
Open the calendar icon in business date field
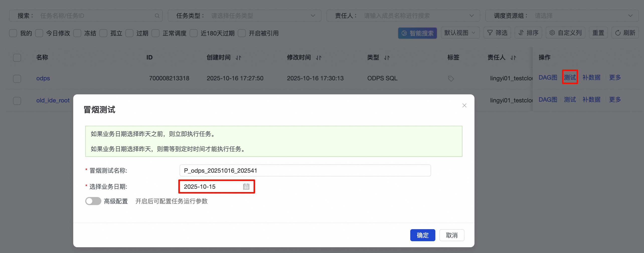click(x=246, y=186)
